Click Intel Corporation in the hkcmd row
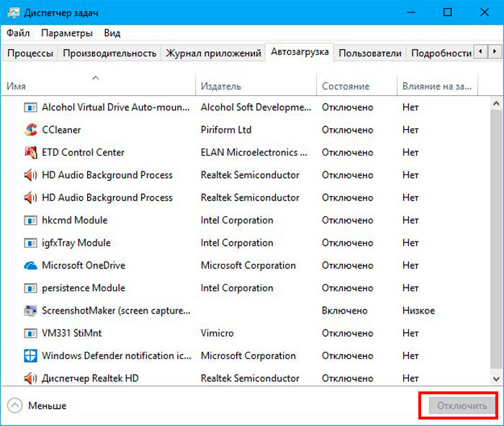This screenshot has width=504, height=426. [237, 221]
